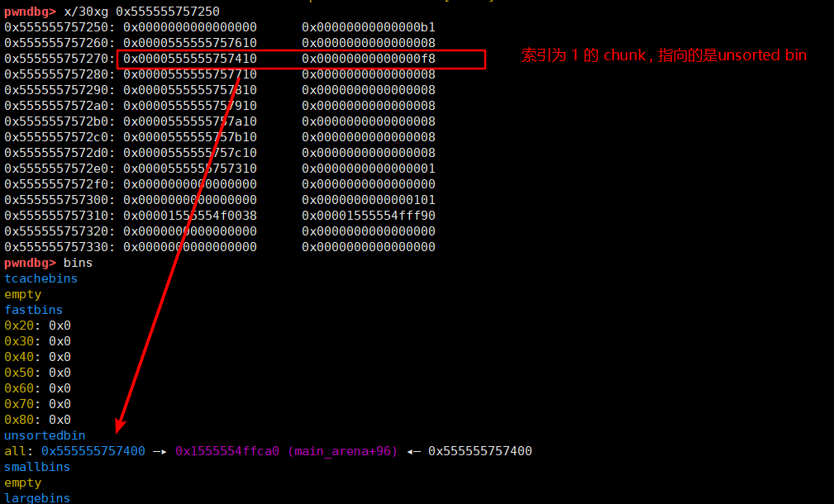Click the red annotation about chunk index 1
Viewport: 834px width, 504px height.
pos(664,55)
